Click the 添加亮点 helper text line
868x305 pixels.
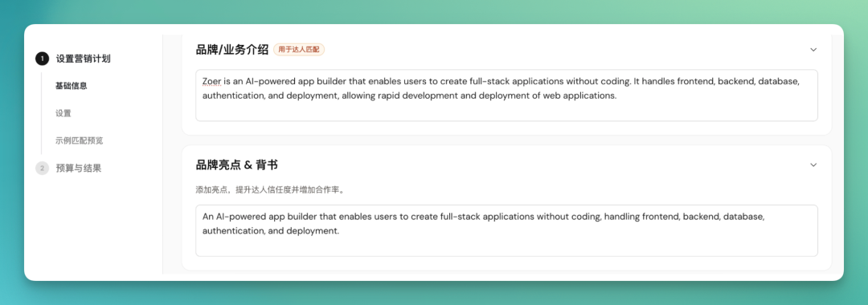tap(270, 190)
